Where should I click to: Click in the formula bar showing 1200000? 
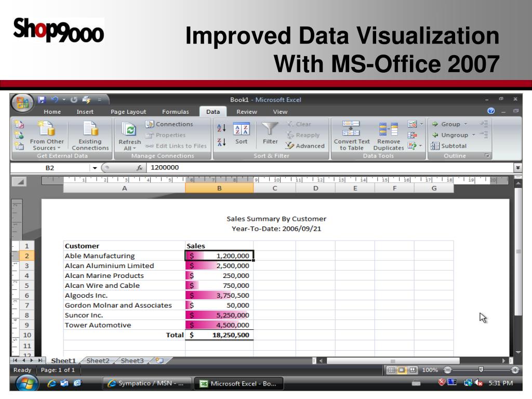[x=330, y=168]
